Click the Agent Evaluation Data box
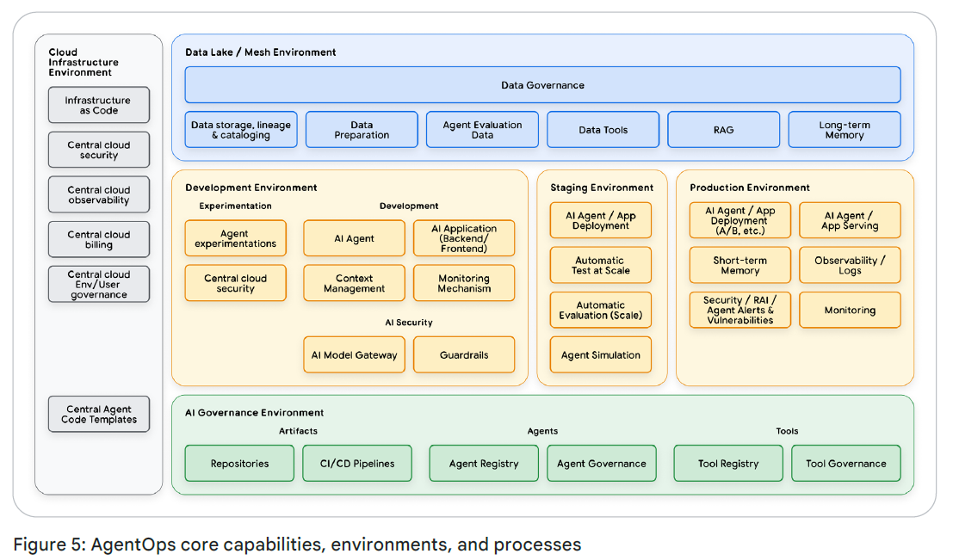Viewport: 959px width, 560px height. (482, 130)
